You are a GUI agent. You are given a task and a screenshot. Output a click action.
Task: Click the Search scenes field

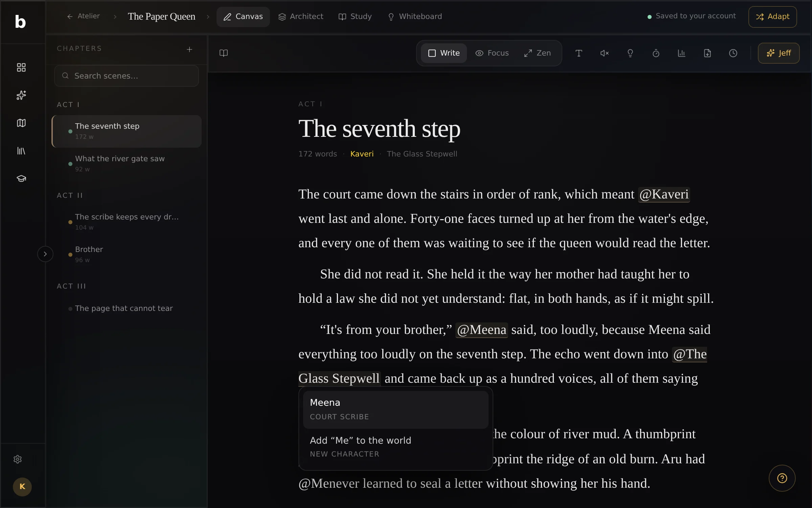point(127,76)
